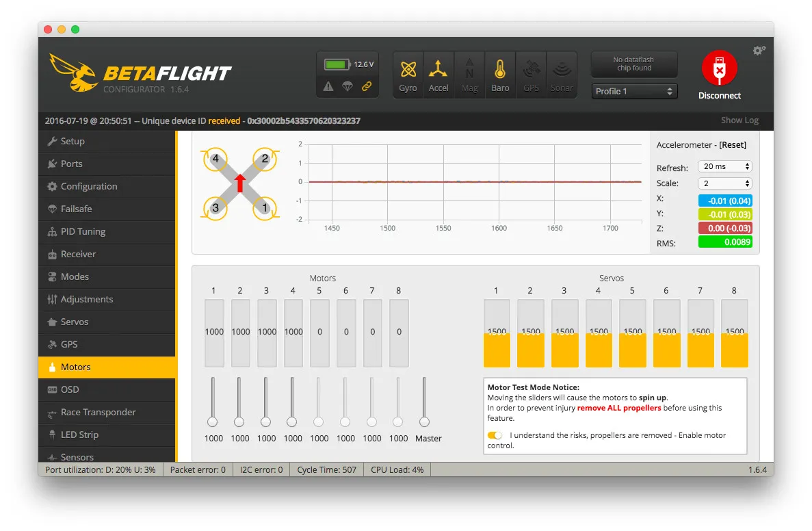Click the red USB Disconnect icon

[x=719, y=69]
